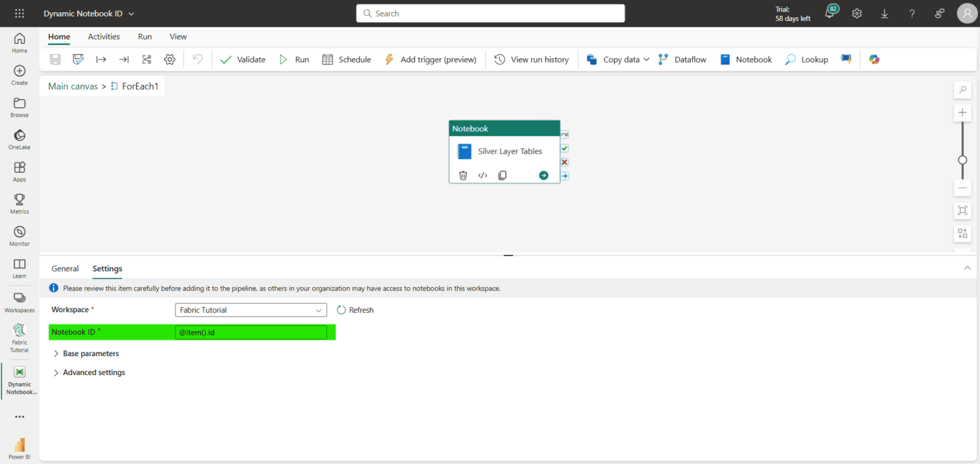The height and width of the screenshot is (464, 980).
Task: Go to Home in left sidebar
Action: pos(20,43)
